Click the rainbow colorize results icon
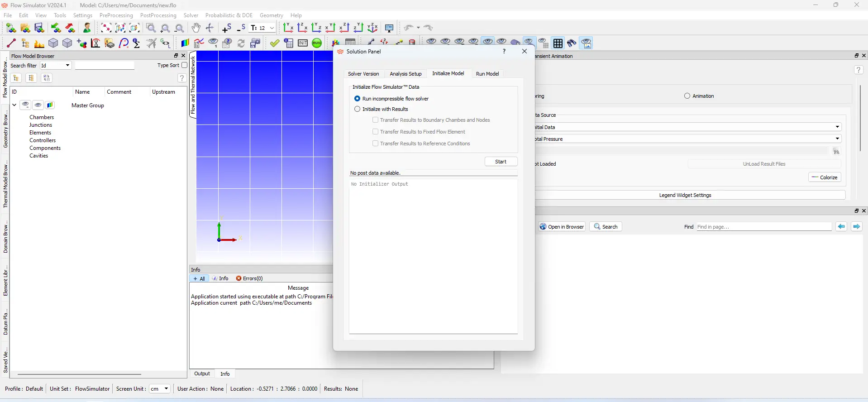The height and width of the screenshot is (402, 868). [x=185, y=43]
